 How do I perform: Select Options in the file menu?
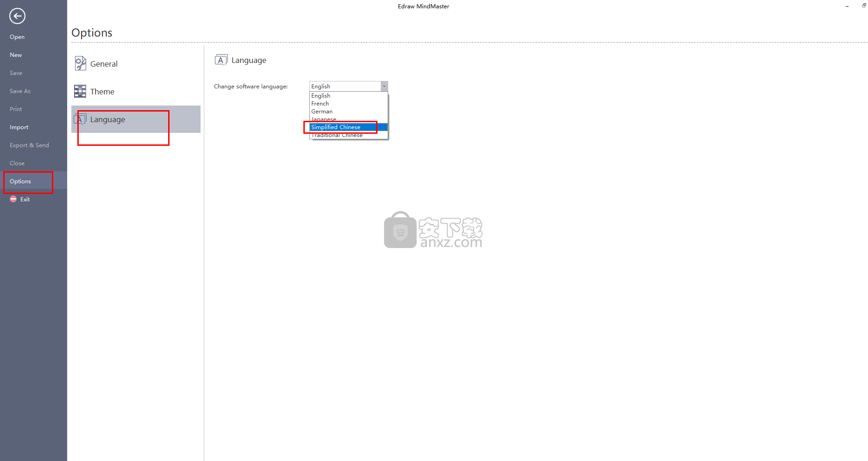(33, 181)
